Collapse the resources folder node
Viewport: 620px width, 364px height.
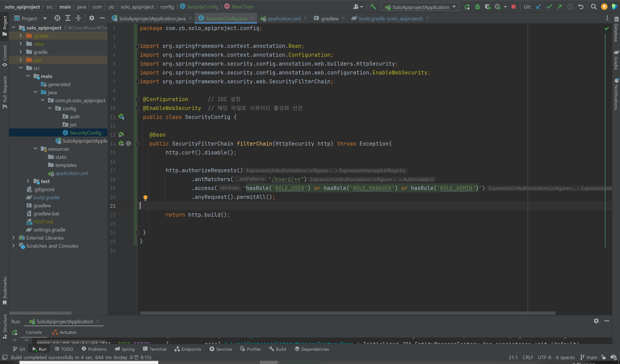tap(35, 148)
